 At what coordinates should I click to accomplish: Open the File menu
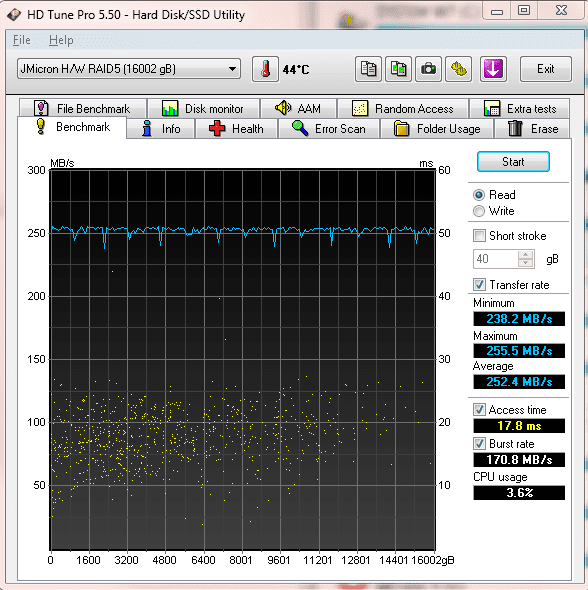click(x=22, y=40)
